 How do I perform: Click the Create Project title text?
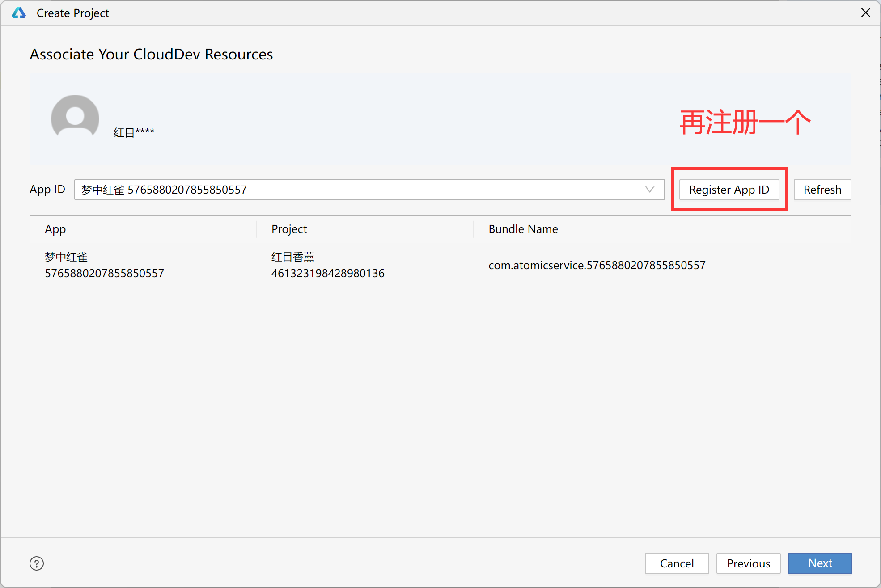point(73,13)
